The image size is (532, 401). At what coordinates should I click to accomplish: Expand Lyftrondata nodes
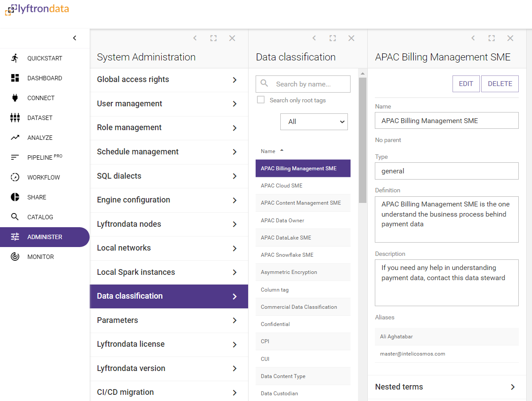tap(169, 224)
